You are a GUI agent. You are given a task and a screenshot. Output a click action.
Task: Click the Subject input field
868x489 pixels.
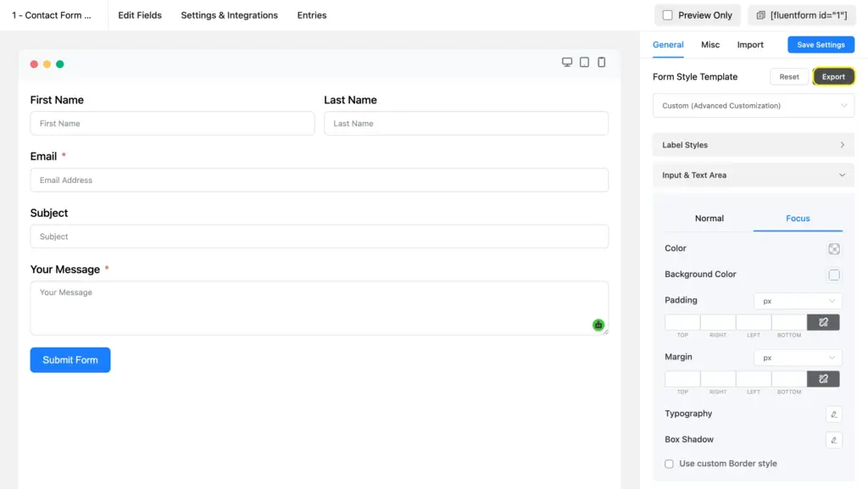(x=320, y=236)
